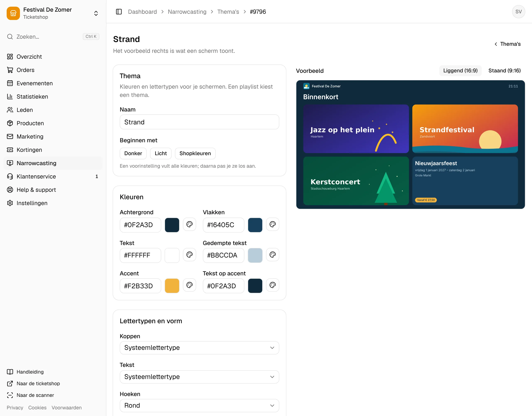This screenshot has width=532, height=416.
Task: Switch preview to Staand (9:16)
Action: [x=505, y=71]
